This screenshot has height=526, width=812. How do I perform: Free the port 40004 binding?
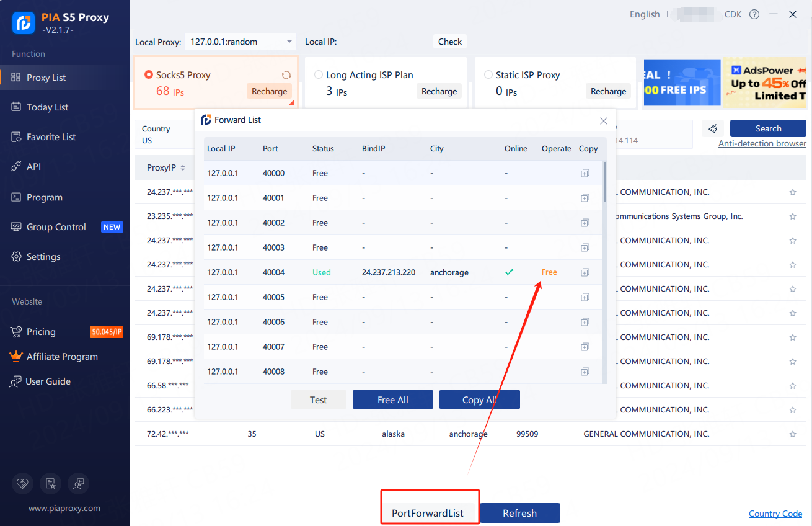coord(549,272)
